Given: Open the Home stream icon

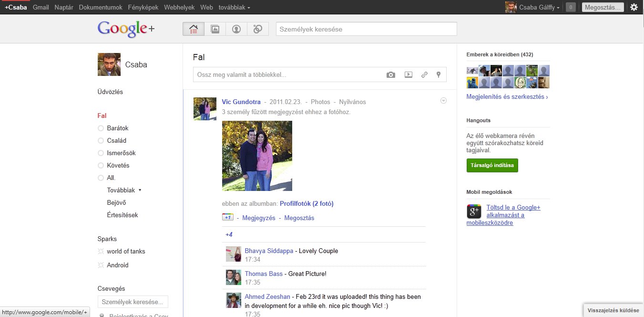Looking at the screenshot, I should [x=194, y=29].
